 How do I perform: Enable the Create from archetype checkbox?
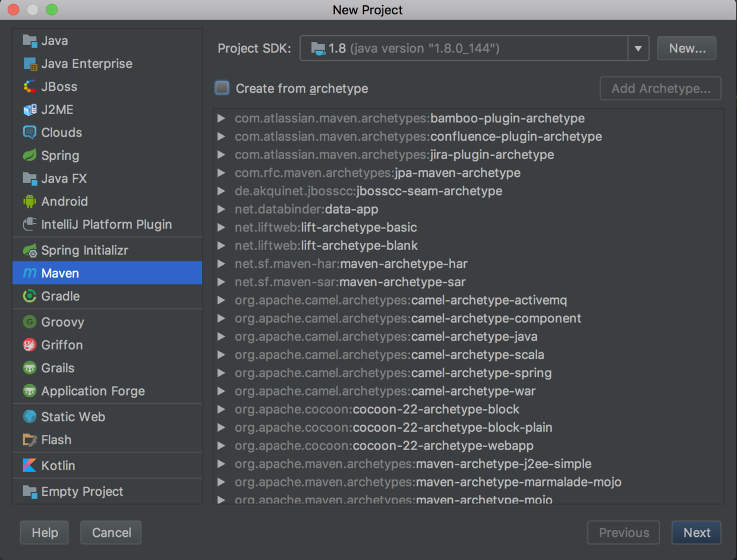[x=222, y=88]
